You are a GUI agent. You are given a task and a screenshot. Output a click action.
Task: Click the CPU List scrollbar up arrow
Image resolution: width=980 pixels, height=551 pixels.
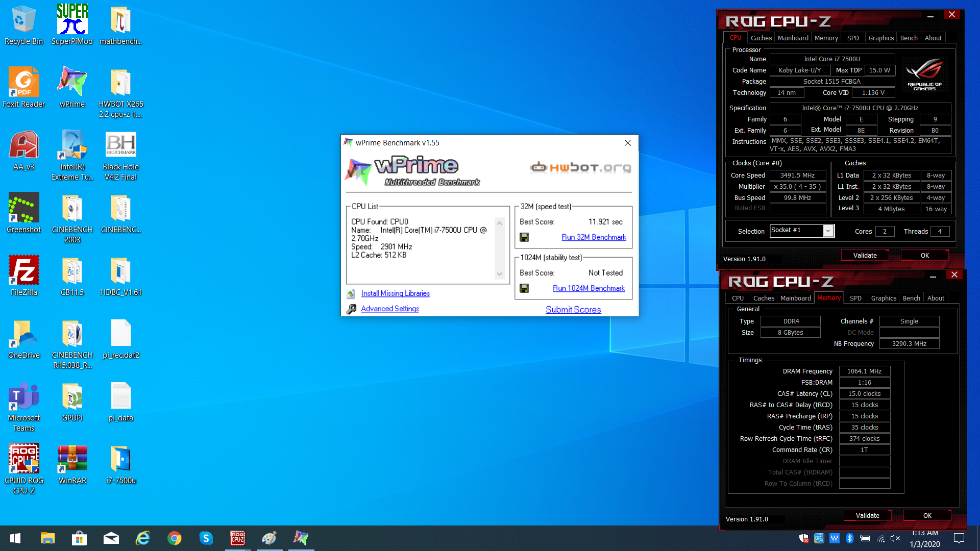coord(500,223)
